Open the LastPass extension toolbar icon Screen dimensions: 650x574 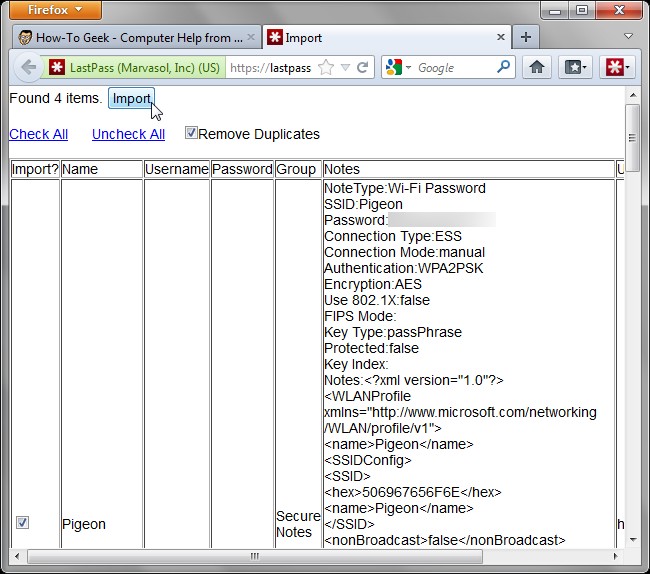[x=617, y=67]
